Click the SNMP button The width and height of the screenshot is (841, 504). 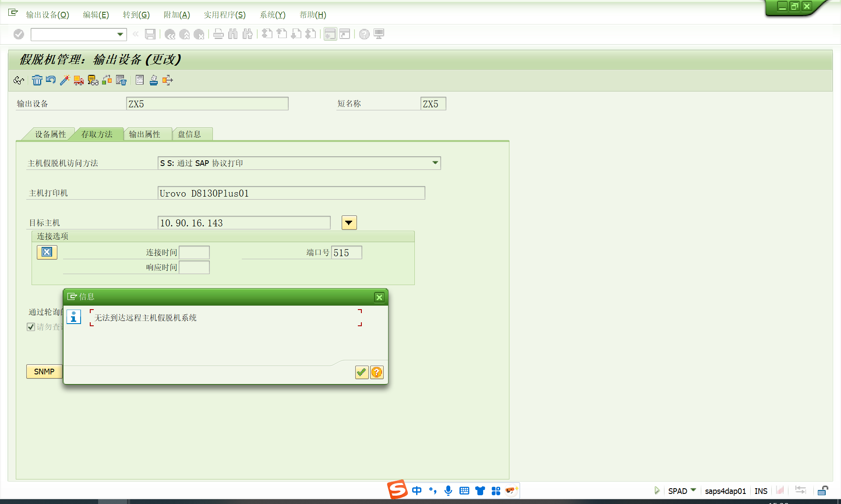(x=44, y=371)
